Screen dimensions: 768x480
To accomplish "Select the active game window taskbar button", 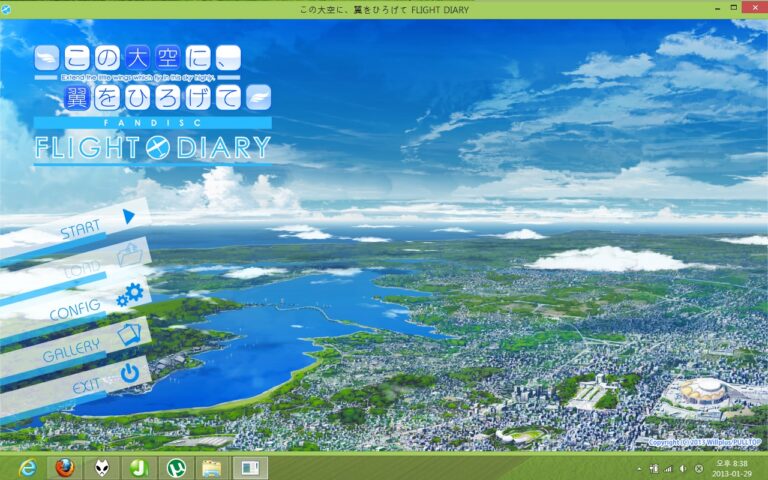I will tap(250, 468).
